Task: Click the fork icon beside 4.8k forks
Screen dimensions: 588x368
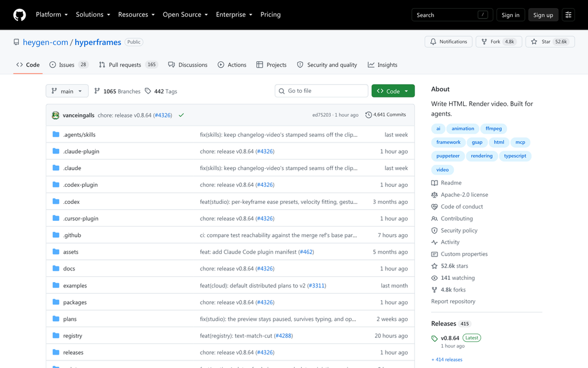Action: pos(434,290)
